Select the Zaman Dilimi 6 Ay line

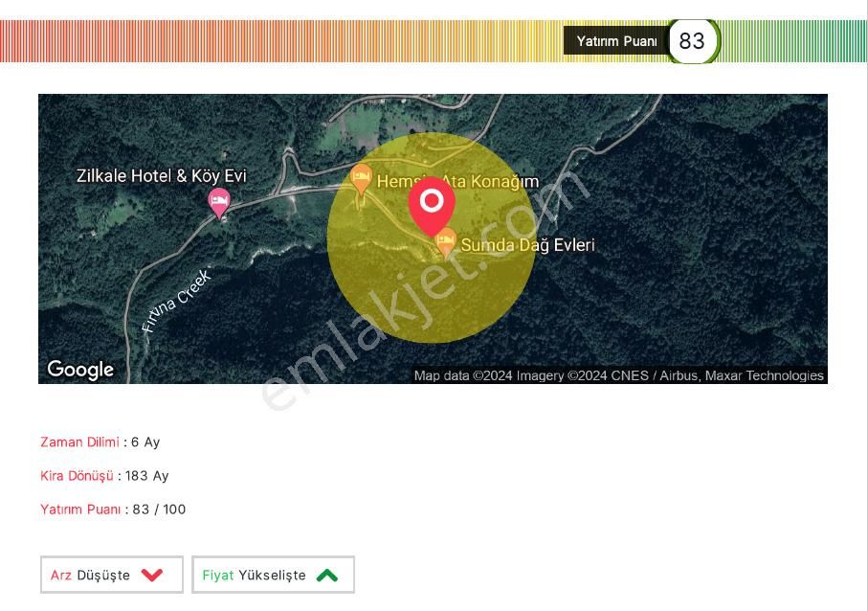point(100,442)
